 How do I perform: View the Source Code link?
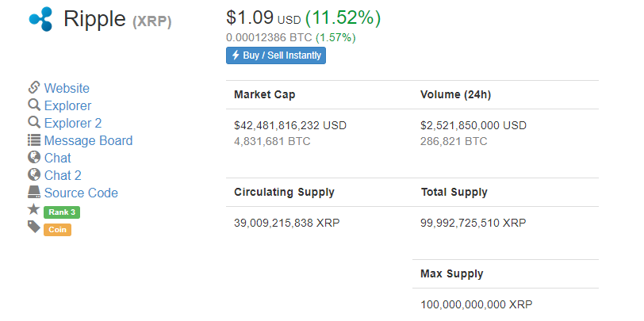[81, 193]
